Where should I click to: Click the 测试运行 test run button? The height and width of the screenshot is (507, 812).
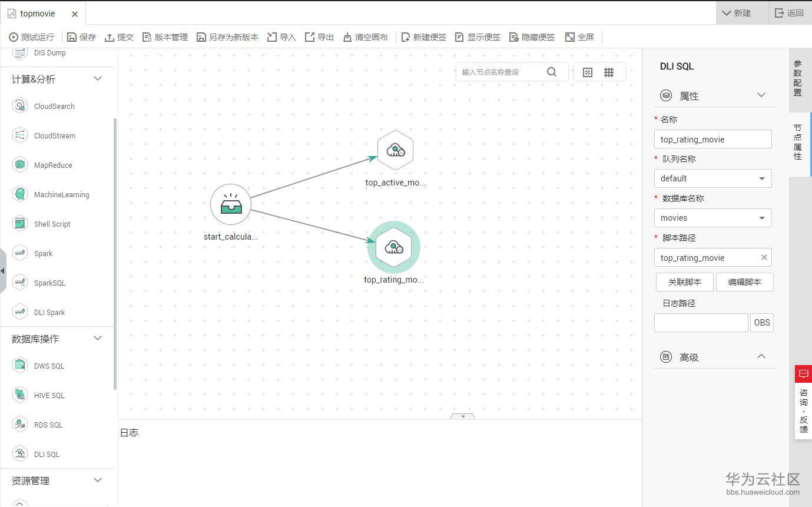(x=31, y=37)
